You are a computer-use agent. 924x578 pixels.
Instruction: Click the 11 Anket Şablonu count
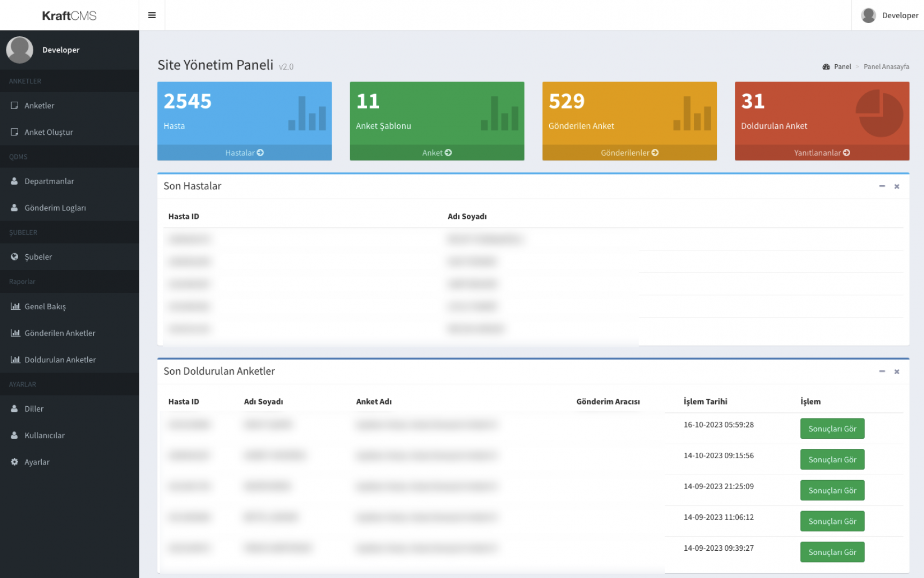pyautogui.click(x=368, y=101)
